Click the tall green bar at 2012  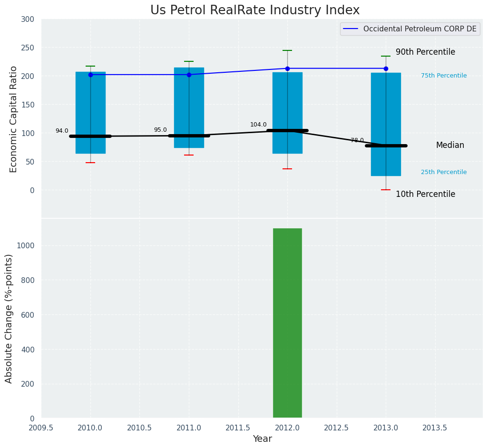(x=287, y=323)
